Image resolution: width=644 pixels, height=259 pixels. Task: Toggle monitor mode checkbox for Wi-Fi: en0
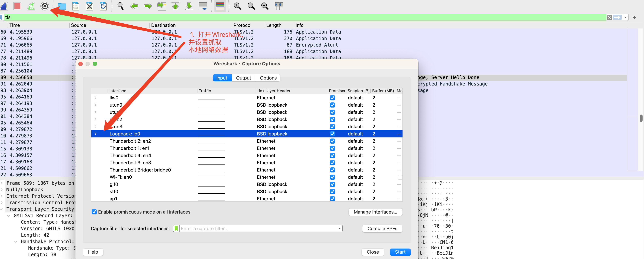(x=400, y=177)
